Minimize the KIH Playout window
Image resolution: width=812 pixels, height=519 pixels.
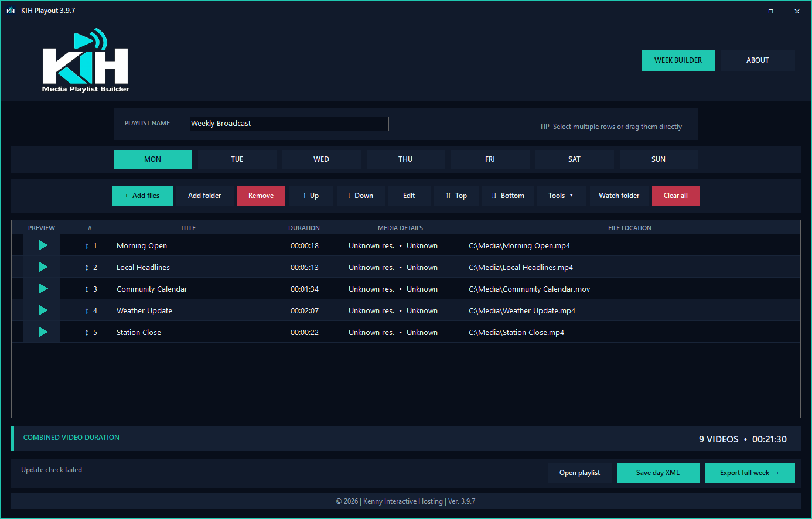pyautogui.click(x=744, y=11)
